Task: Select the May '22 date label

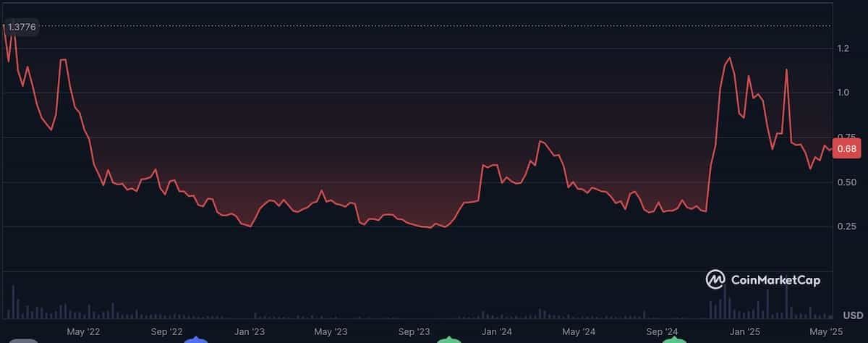Action: [x=84, y=331]
